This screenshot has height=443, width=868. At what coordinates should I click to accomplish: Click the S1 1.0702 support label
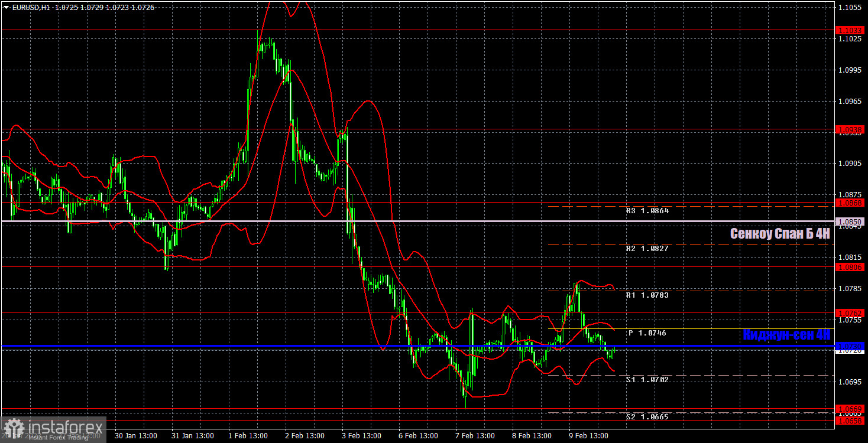647,379
